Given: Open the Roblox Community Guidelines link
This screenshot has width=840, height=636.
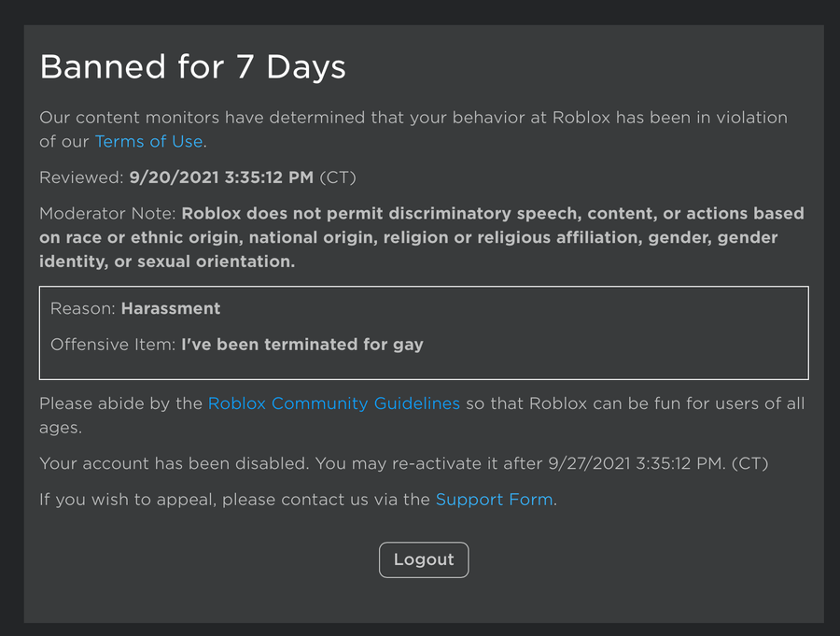Looking at the screenshot, I should point(333,403).
